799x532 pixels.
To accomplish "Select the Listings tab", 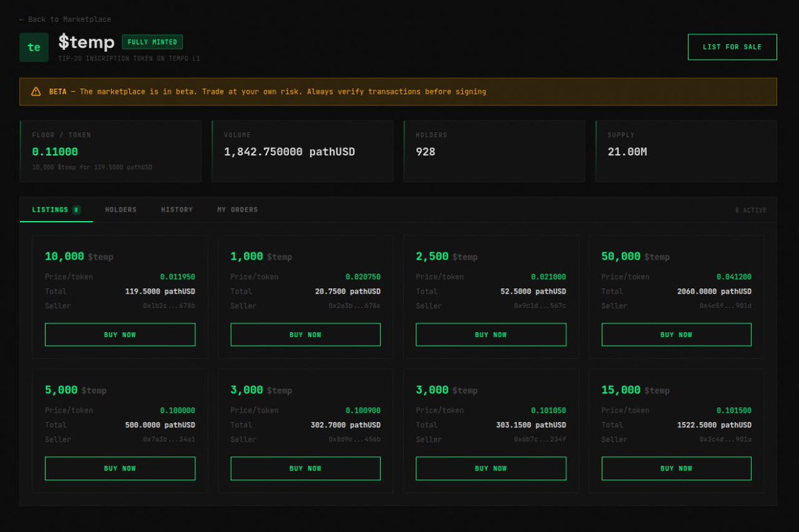I will pos(56,210).
